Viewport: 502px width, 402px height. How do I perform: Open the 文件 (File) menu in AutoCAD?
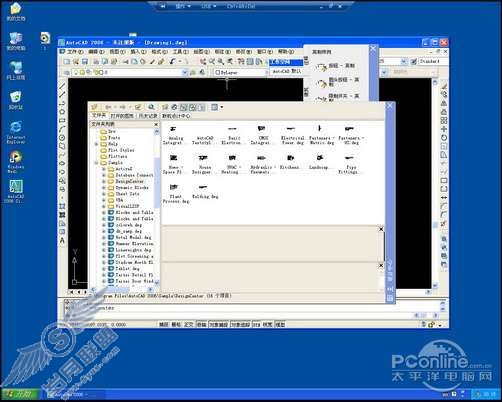pos(76,52)
